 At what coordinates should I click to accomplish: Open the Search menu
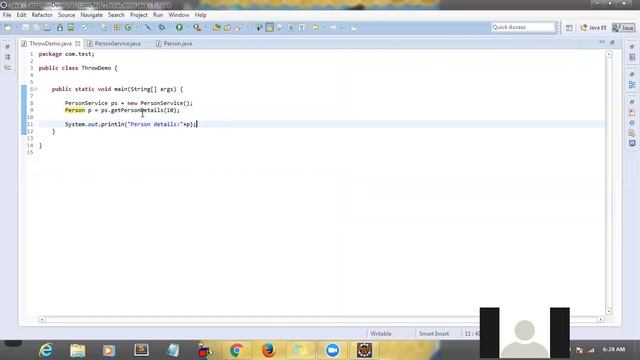tap(116, 15)
